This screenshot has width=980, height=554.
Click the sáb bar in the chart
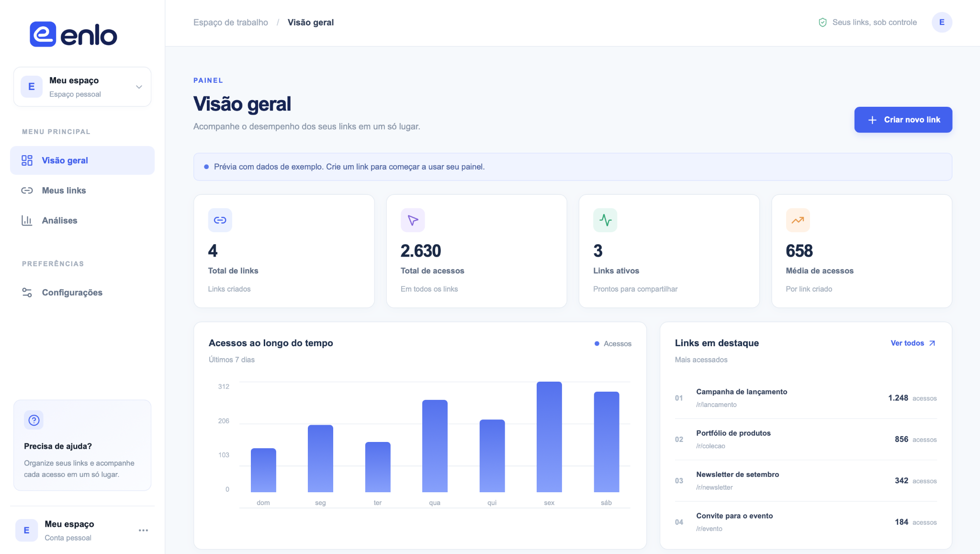(607, 442)
